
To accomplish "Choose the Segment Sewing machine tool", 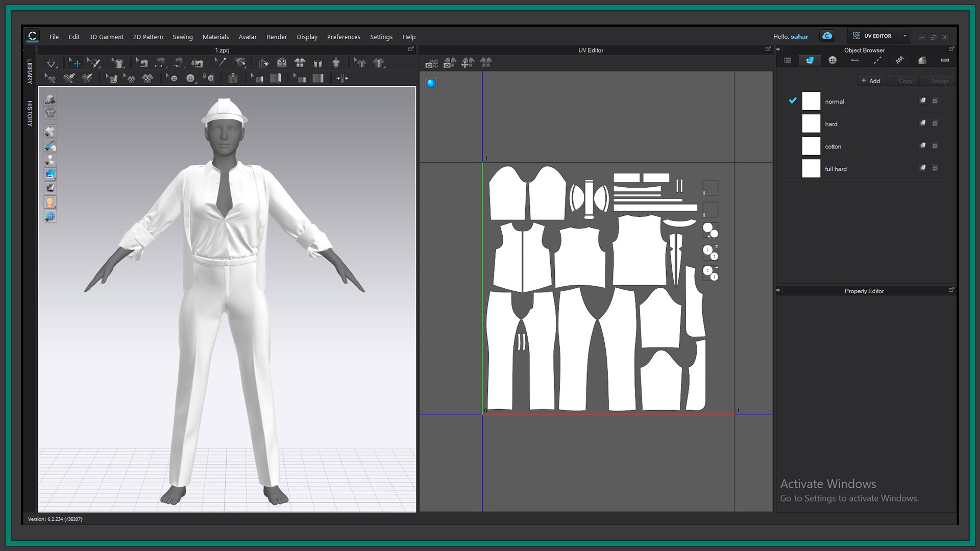I will pos(160,63).
